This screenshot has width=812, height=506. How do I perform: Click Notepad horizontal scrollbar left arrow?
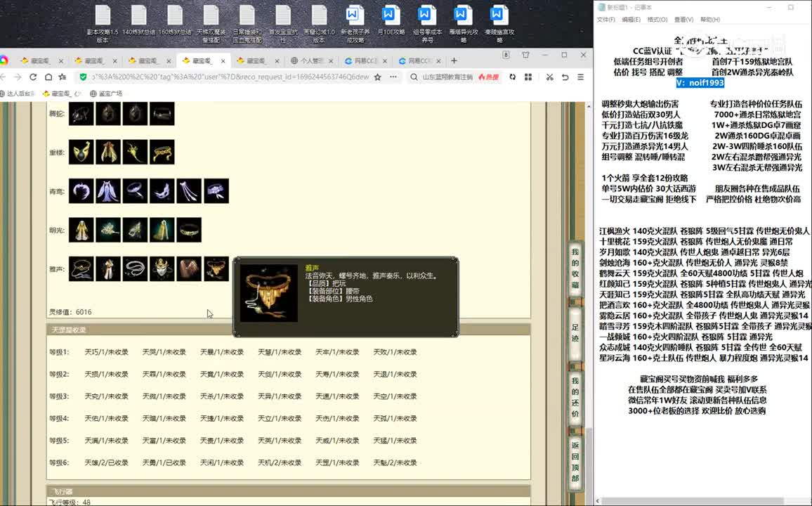pyautogui.click(x=598, y=501)
